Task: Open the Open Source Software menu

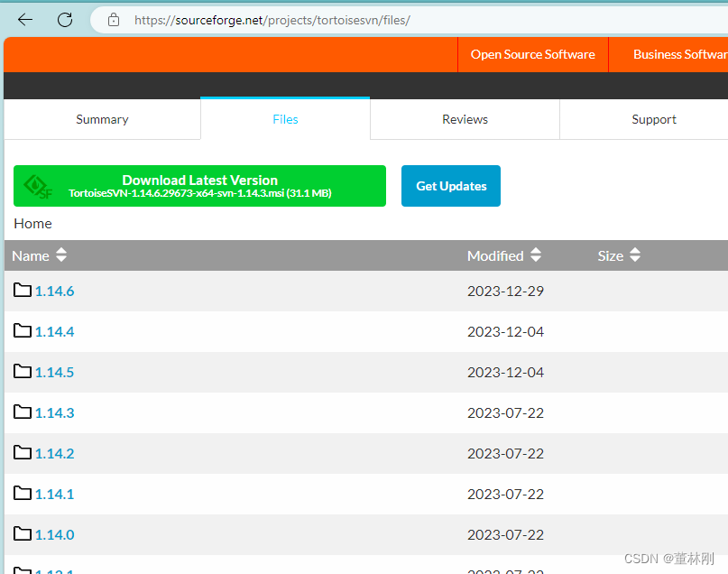Action: pos(532,54)
